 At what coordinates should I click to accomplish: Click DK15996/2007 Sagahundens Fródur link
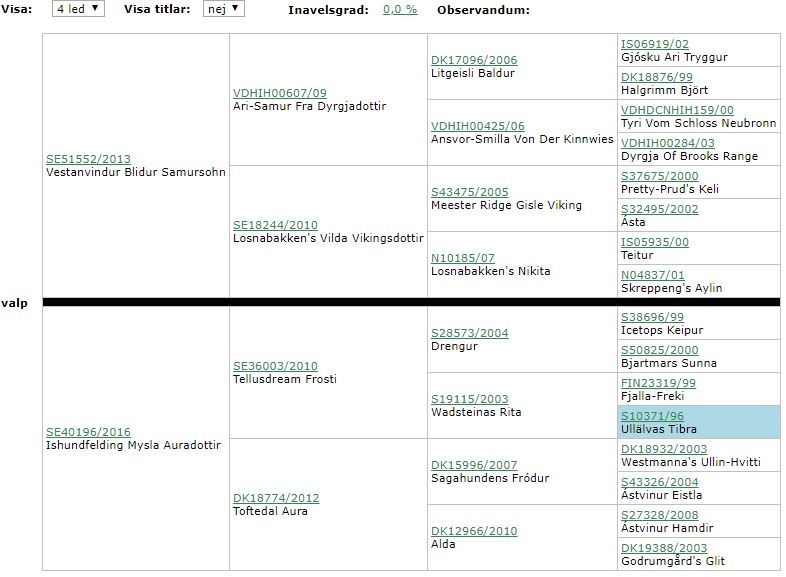[474, 465]
